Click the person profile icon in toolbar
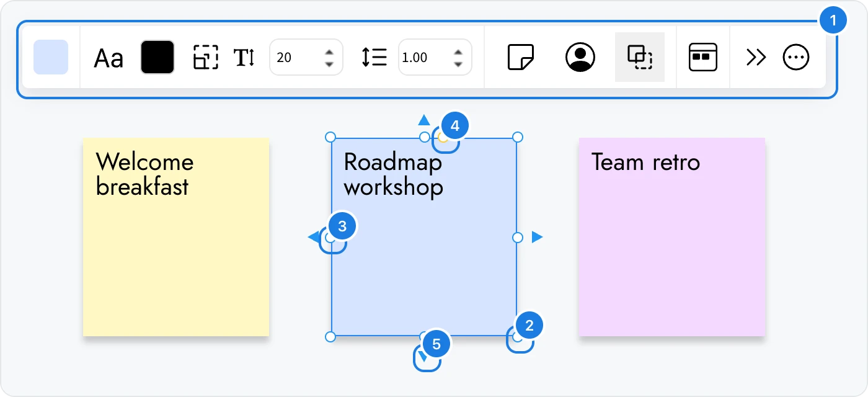 tap(580, 57)
